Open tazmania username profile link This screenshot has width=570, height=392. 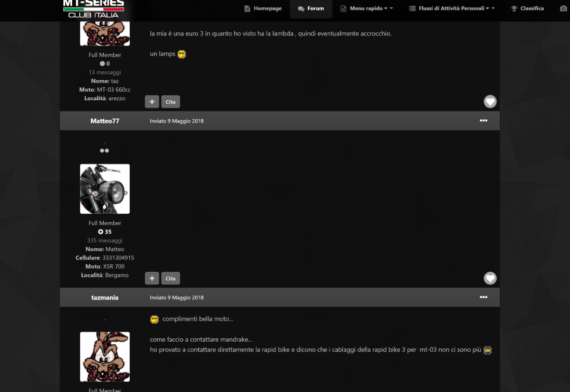click(104, 298)
